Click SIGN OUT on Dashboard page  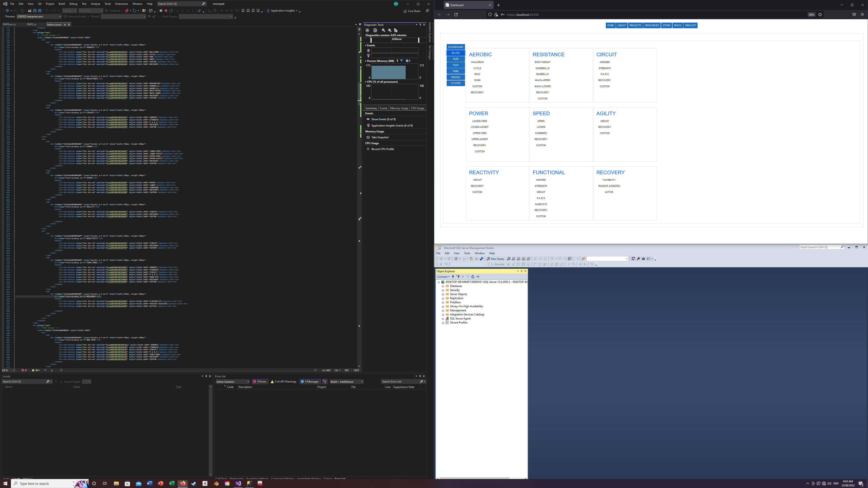click(x=690, y=25)
